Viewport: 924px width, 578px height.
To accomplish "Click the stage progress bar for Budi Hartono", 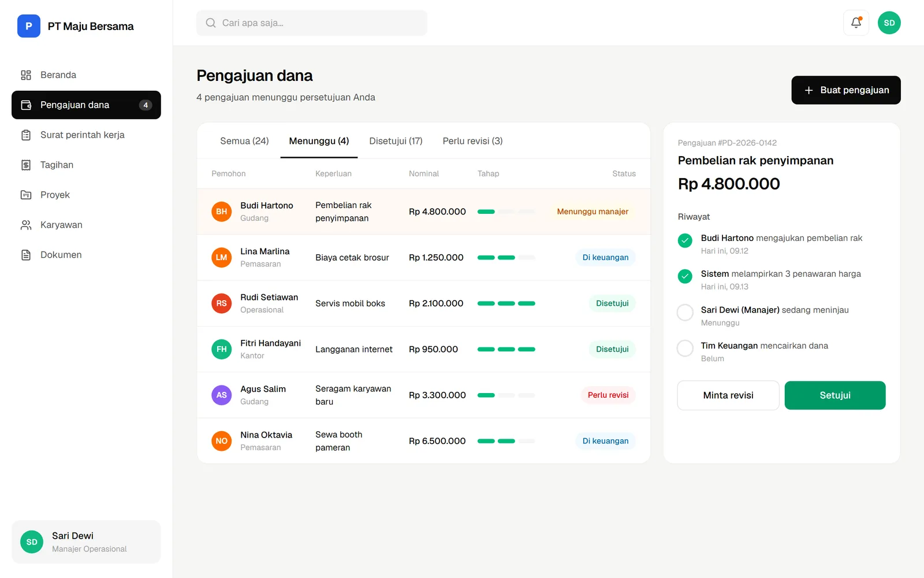I will tap(506, 212).
